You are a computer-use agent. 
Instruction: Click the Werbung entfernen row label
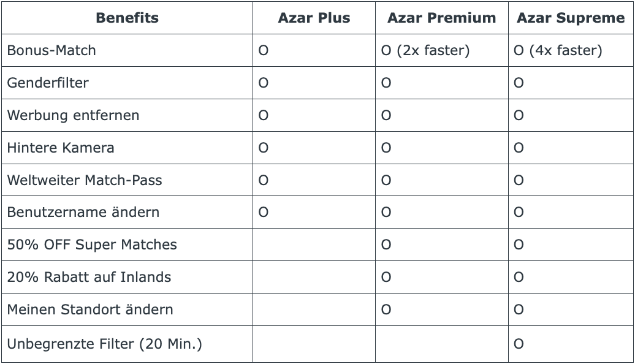[73, 115]
